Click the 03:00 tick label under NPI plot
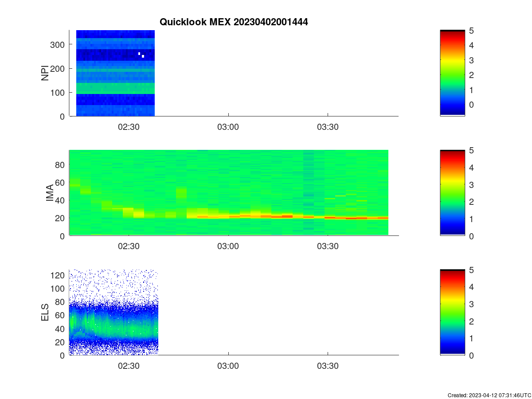The width and height of the screenshot is (532, 399). pos(228,127)
